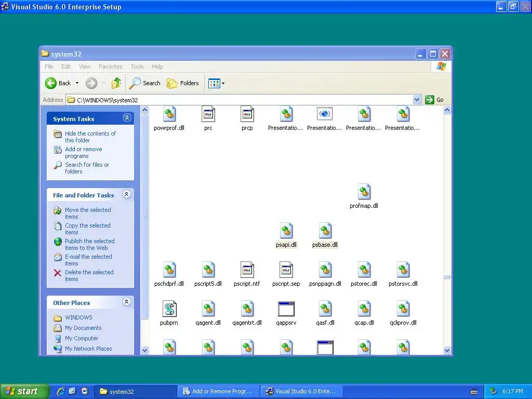Select the pstorec.dll file
Viewport: 532px width, 399px height.
pos(364,274)
